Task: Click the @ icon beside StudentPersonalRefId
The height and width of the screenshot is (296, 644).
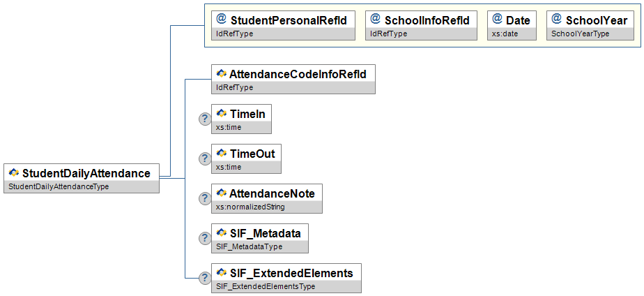Action: tap(222, 20)
